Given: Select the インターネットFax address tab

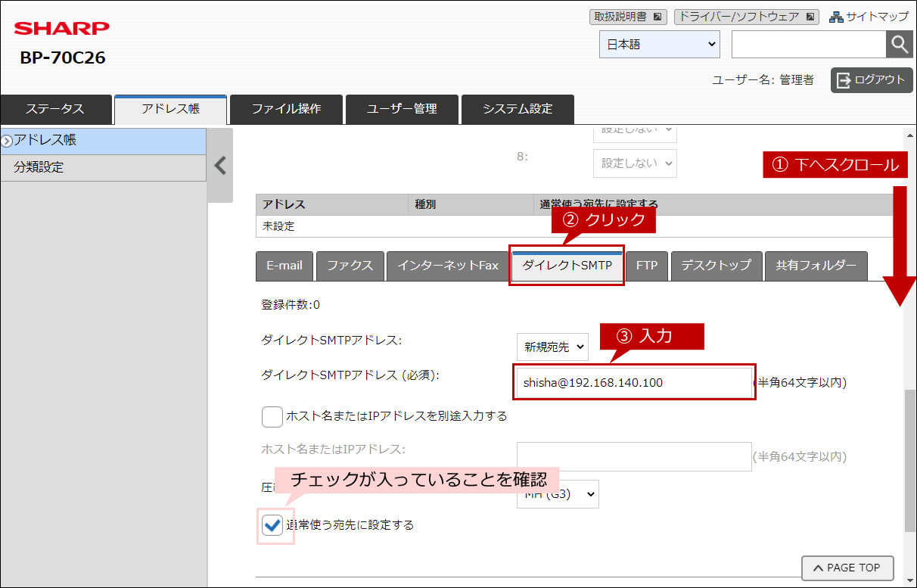Looking at the screenshot, I should click(448, 266).
